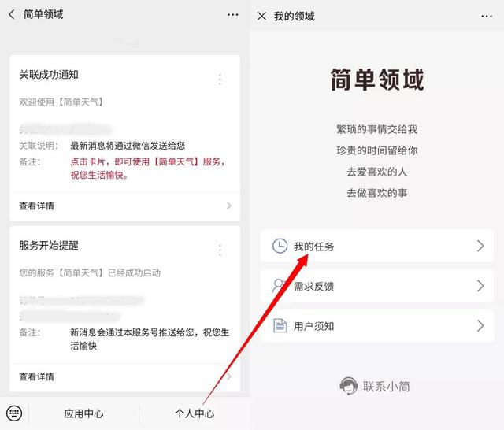Expand the 用户须知 row using its chevron
The width and height of the screenshot is (504, 430).
(480, 325)
